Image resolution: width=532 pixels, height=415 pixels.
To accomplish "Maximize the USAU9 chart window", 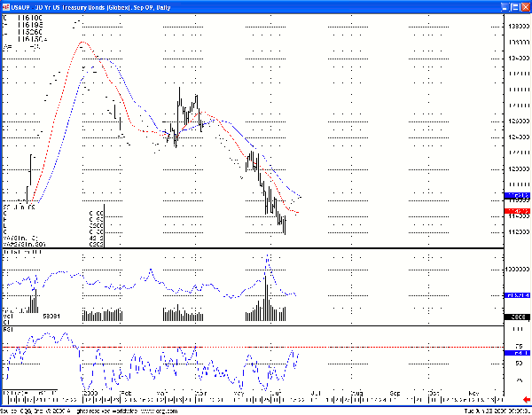I will coord(513,5).
